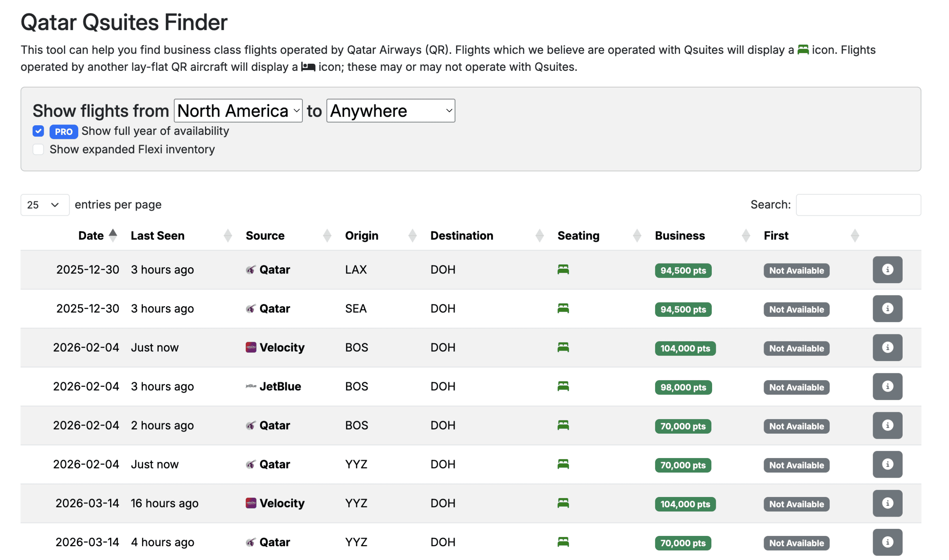
Task: Click the Velocity logo on the BOS row
Action: 250,347
